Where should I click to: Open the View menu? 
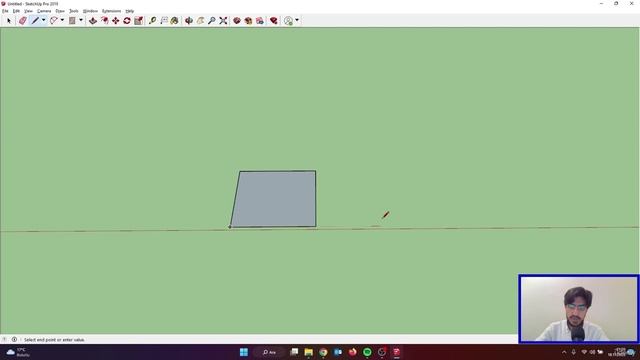coord(29,11)
